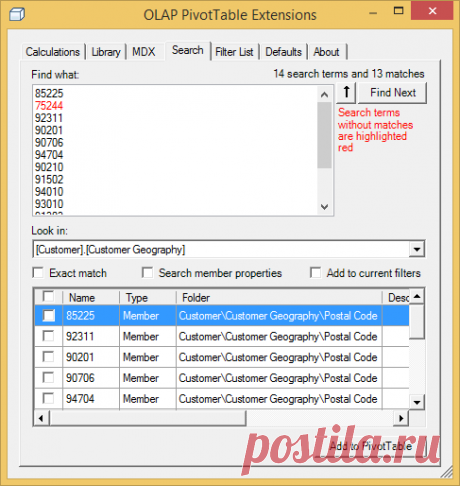This screenshot has height=486, width=460.
Task: Open the Calculations tab
Action: pyautogui.click(x=53, y=52)
